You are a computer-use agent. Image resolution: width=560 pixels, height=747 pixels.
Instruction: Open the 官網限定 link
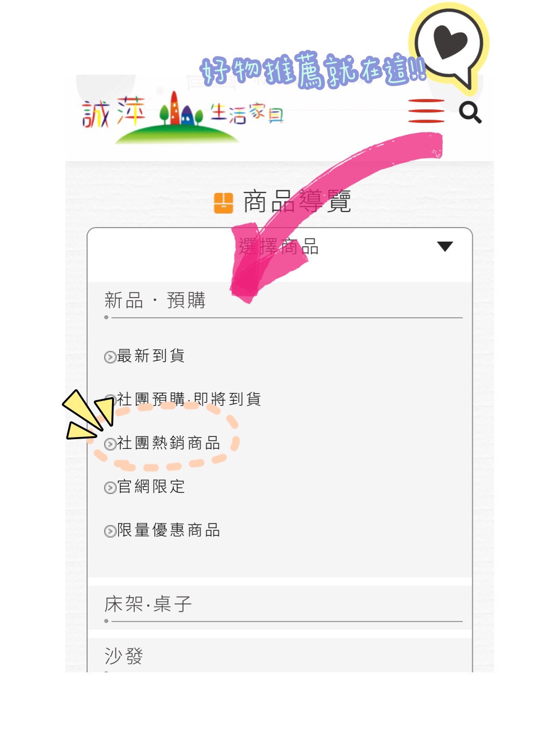[x=151, y=487]
